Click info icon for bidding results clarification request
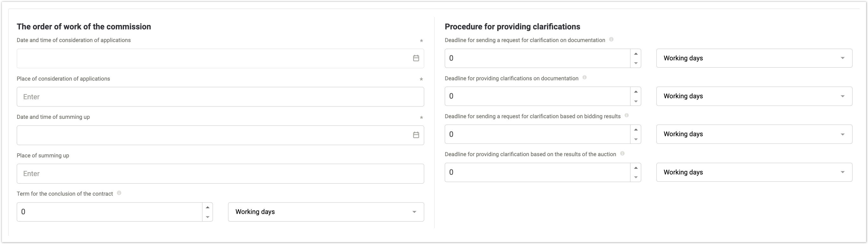868x244 pixels. 627,115
